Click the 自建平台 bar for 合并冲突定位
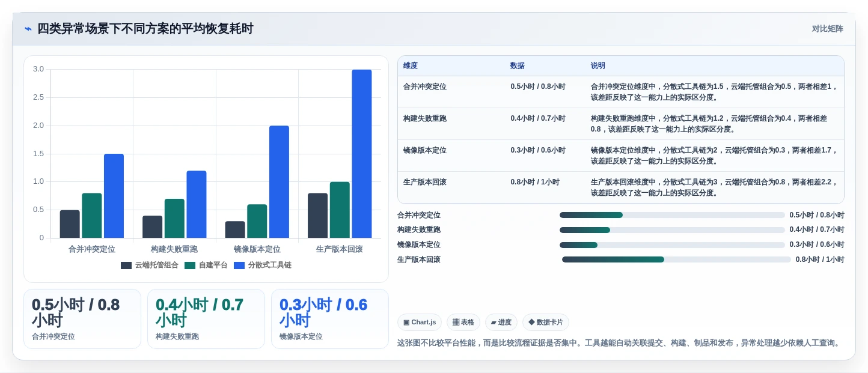This screenshot has height=373, width=868. click(92, 216)
